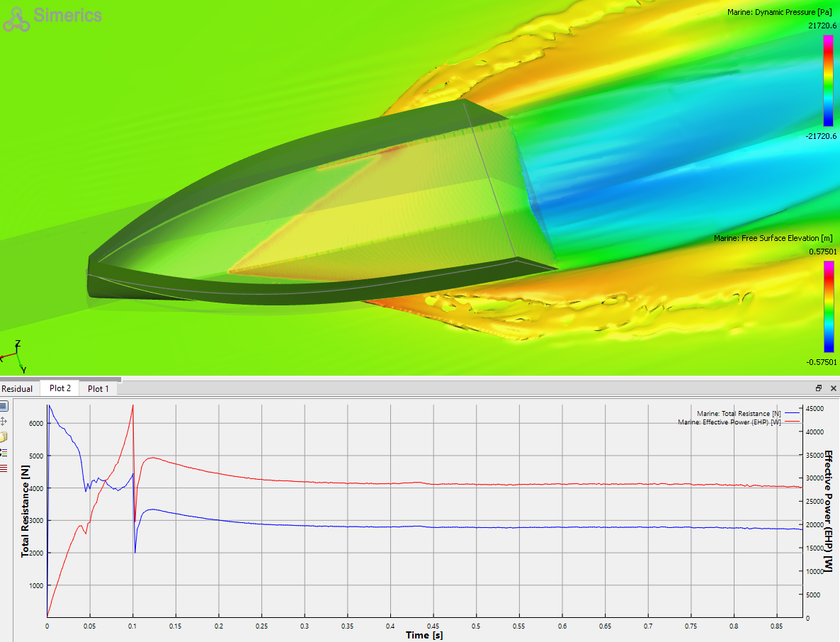
Task: Click 'Marine: Dynamic Pressure [Pa]' legend title
Action: tap(780, 12)
